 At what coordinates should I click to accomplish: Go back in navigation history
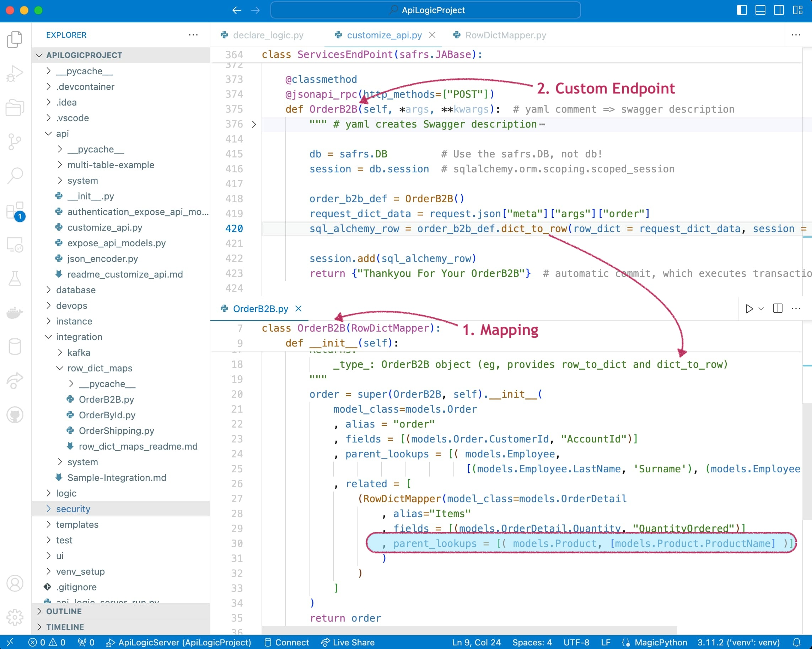click(x=237, y=10)
